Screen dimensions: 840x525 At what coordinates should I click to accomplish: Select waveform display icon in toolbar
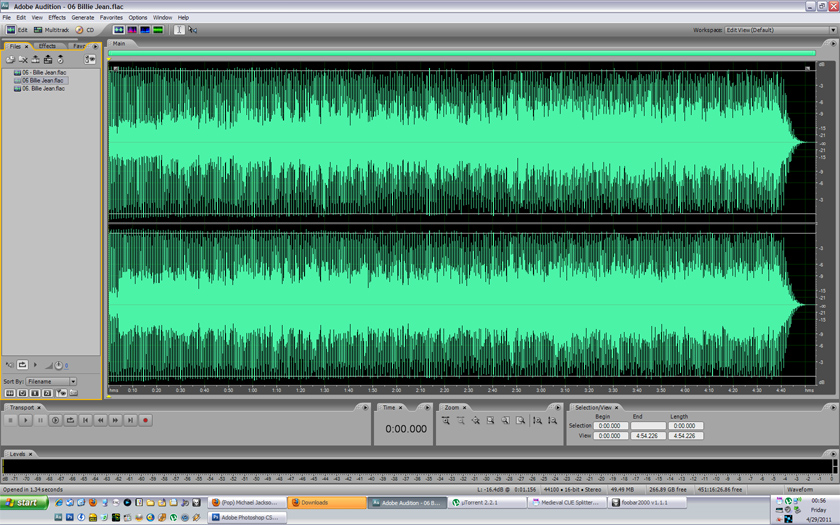coord(119,30)
